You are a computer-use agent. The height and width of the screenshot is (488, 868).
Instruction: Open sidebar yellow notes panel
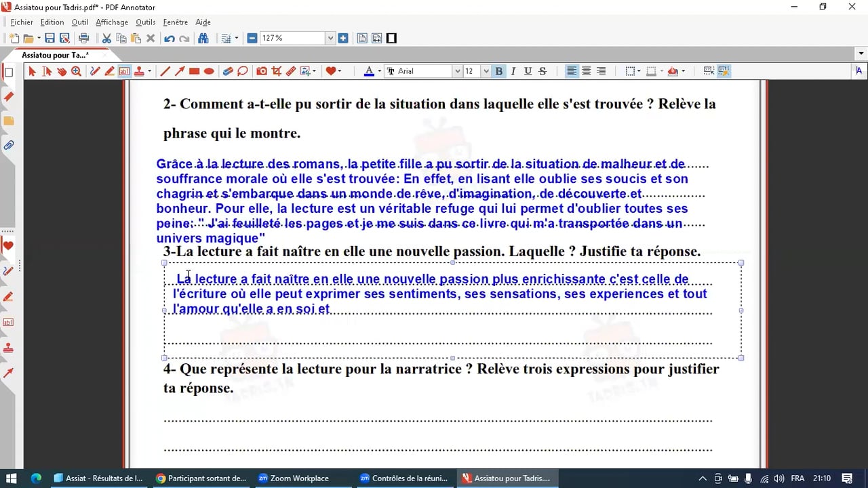[x=9, y=121]
